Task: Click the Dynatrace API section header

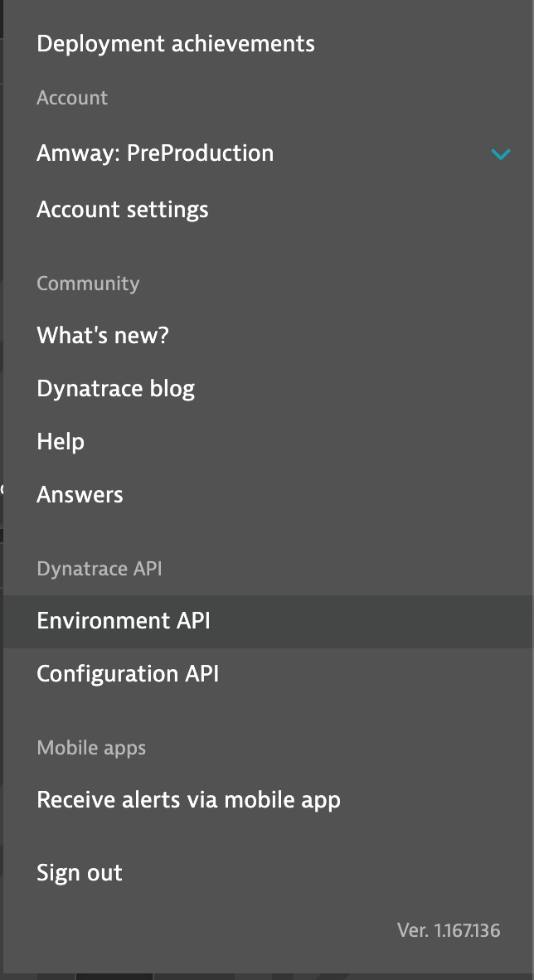Action: [x=100, y=569]
